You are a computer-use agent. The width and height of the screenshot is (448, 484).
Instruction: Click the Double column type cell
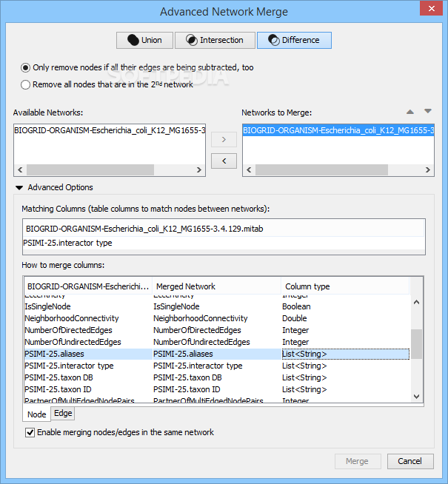pos(346,318)
